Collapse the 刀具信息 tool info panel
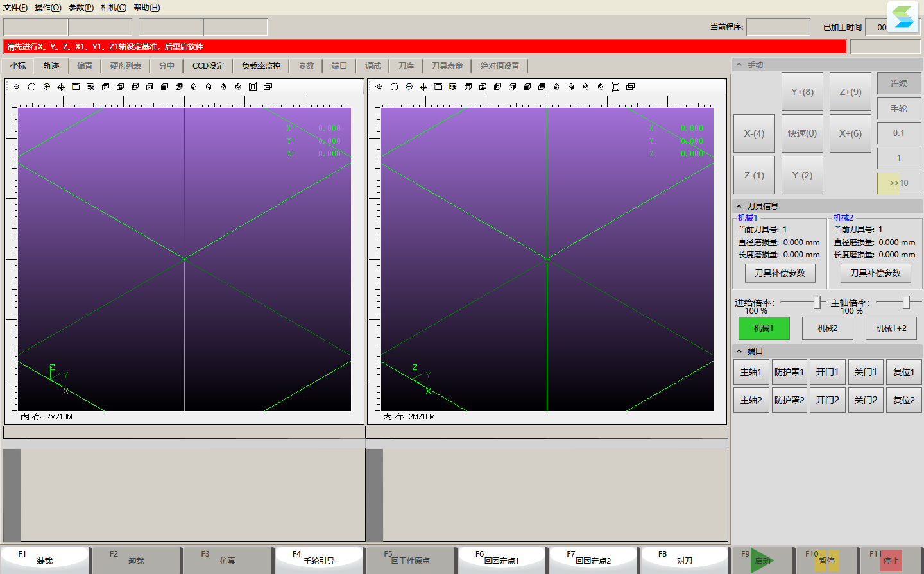The width and height of the screenshot is (924, 574). tap(739, 206)
